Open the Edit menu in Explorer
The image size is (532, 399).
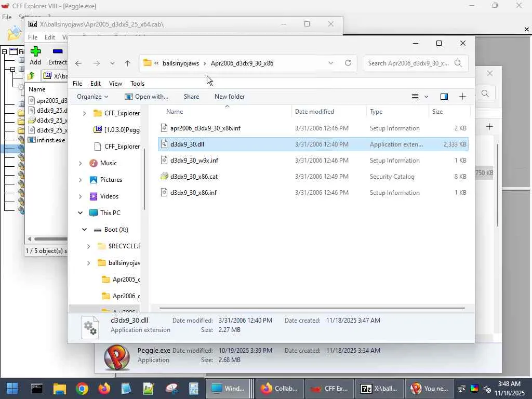click(x=96, y=84)
